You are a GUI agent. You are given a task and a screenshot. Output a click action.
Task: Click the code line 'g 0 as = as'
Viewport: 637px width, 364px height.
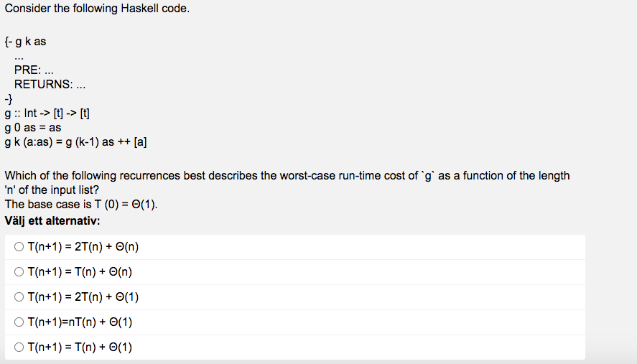click(x=32, y=128)
